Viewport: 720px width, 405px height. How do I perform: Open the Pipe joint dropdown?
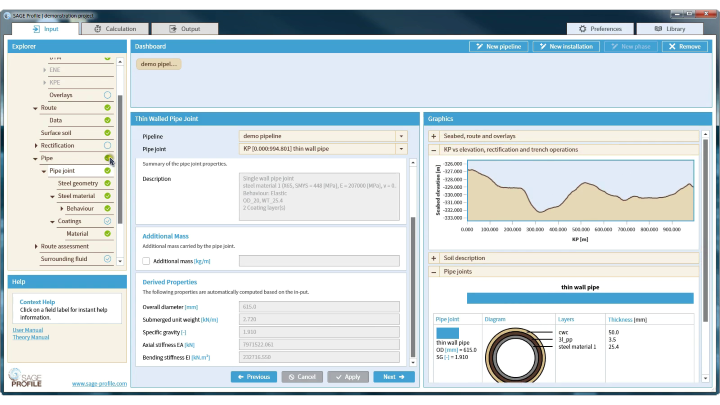click(401, 149)
